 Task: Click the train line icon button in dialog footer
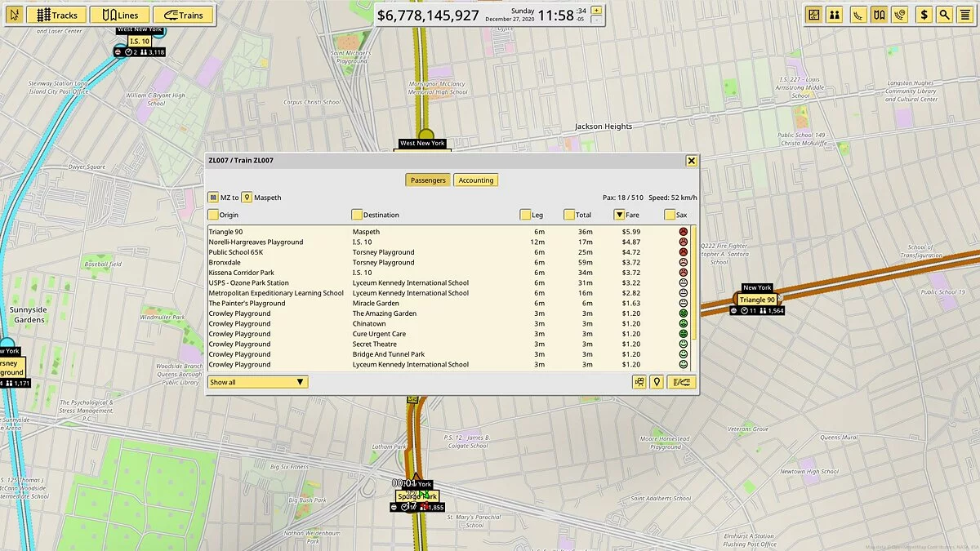pos(682,382)
